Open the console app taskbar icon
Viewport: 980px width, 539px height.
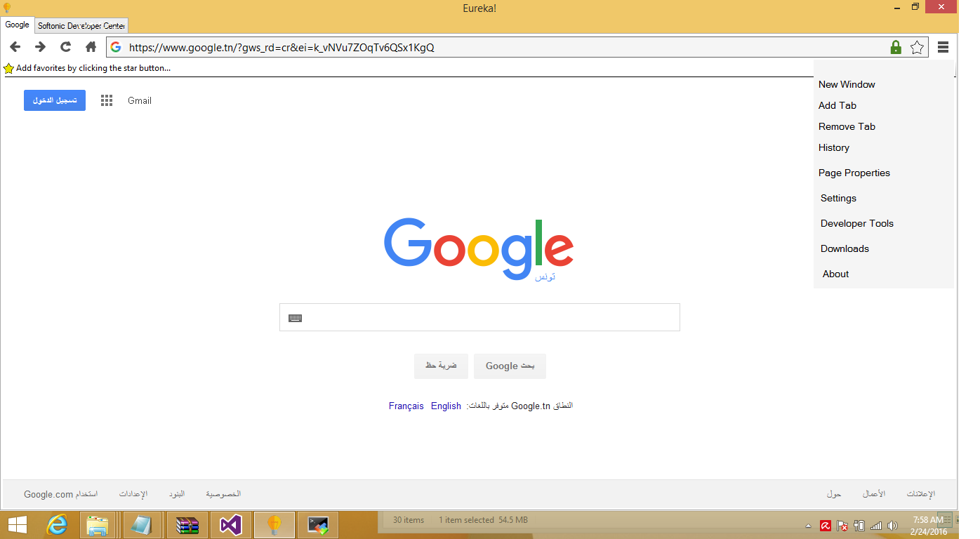point(318,524)
